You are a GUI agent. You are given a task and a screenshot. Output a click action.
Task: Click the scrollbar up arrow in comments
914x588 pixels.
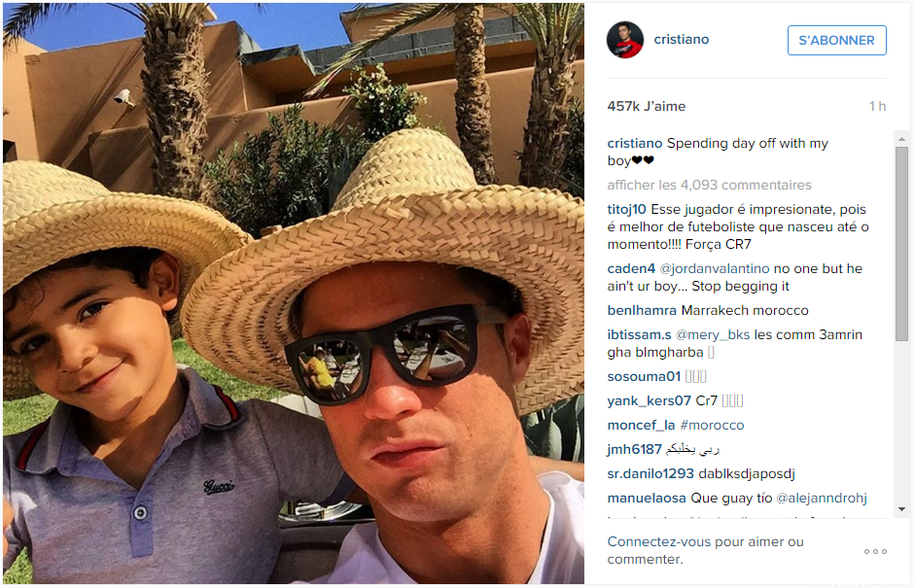[x=901, y=139]
